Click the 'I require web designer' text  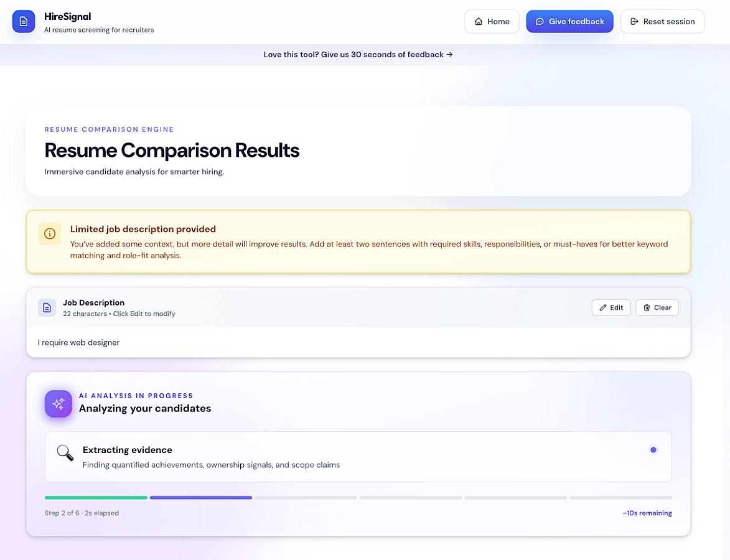point(78,343)
